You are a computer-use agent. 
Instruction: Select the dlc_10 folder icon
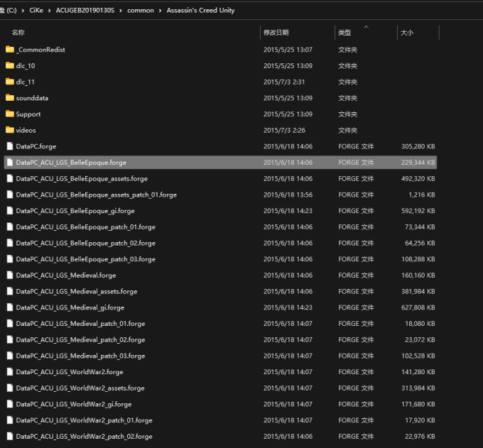click(x=10, y=65)
